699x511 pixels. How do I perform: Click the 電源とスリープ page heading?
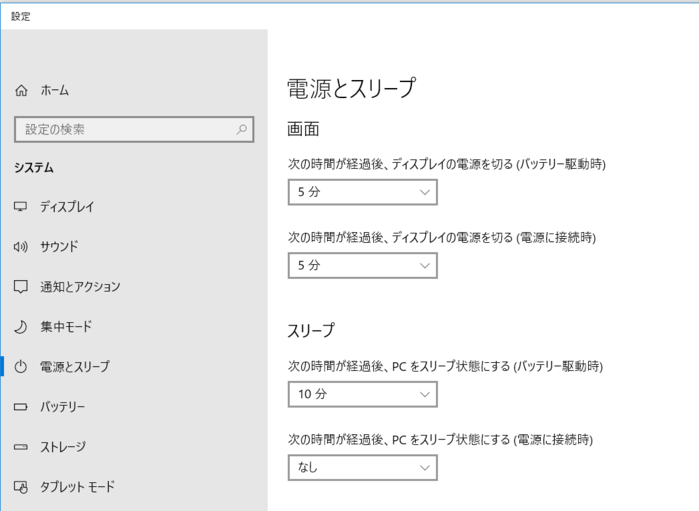(x=352, y=88)
